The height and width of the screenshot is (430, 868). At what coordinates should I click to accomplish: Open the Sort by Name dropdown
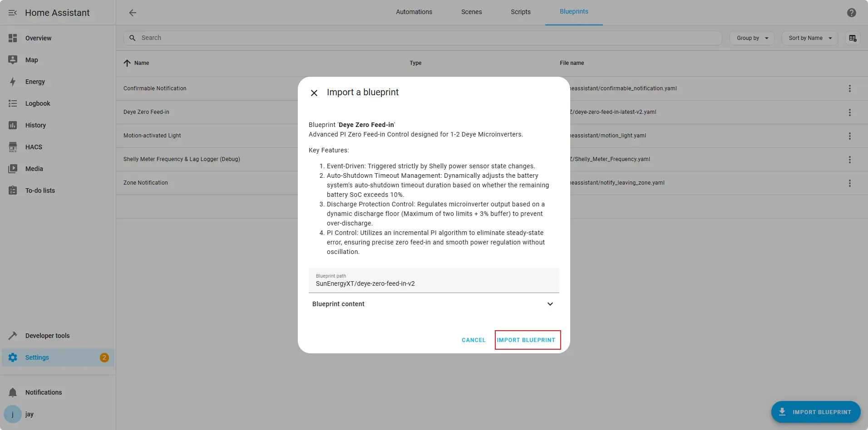(x=809, y=38)
